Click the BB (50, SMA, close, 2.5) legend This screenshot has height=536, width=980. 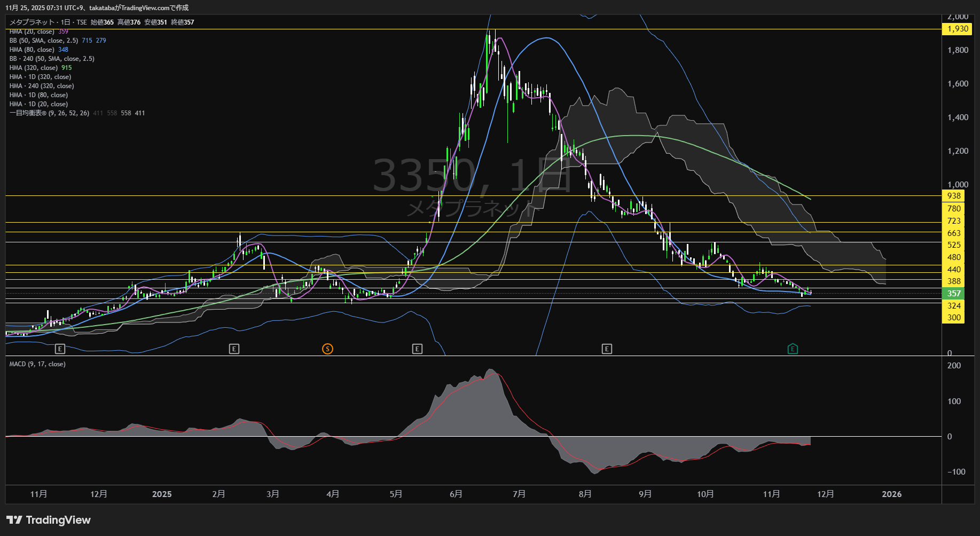pos(44,41)
